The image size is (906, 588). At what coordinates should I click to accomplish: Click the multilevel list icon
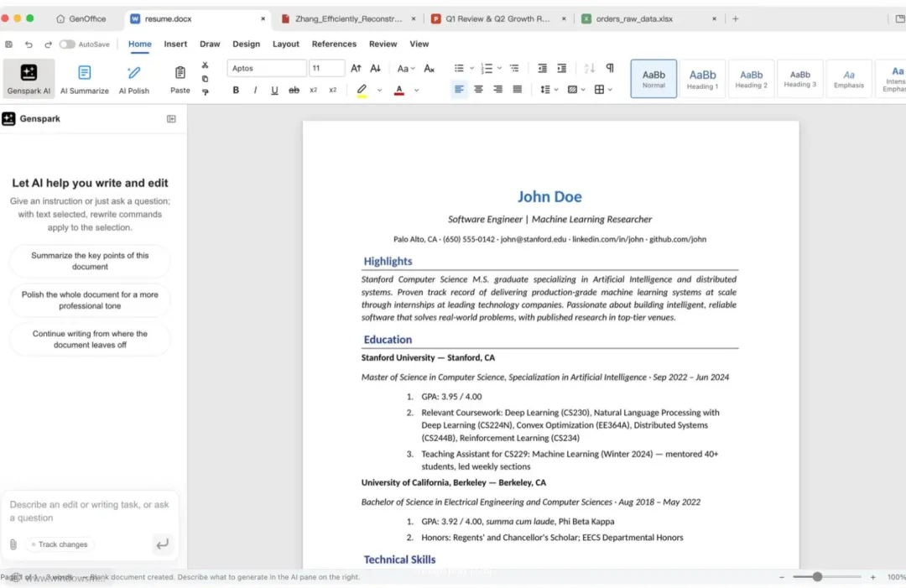[x=514, y=68]
